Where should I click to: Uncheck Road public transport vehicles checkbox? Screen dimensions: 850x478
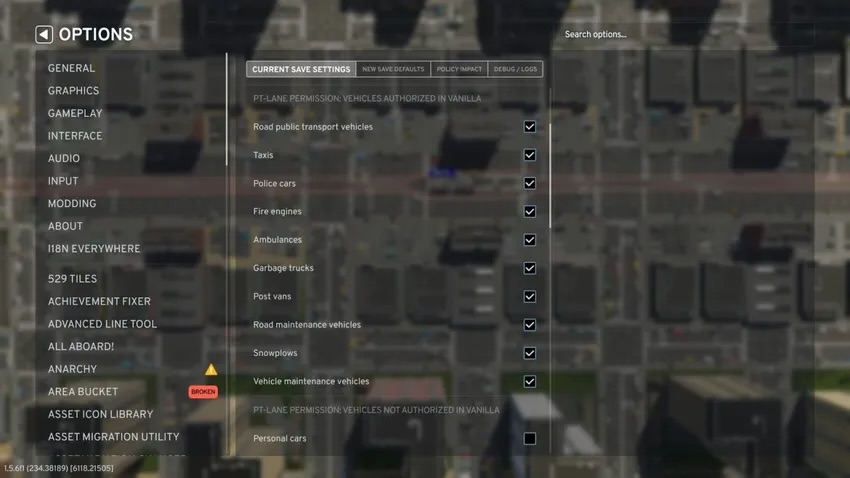pyautogui.click(x=529, y=127)
